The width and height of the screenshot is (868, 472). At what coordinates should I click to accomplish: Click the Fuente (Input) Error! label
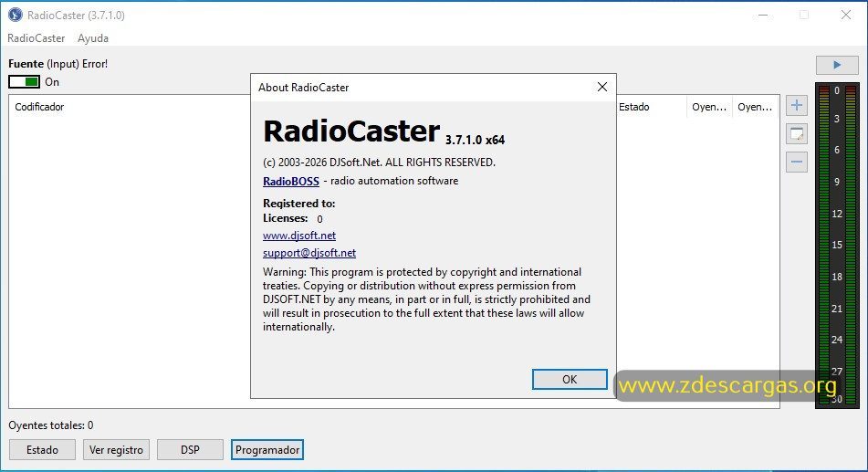[x=58, y=64]
